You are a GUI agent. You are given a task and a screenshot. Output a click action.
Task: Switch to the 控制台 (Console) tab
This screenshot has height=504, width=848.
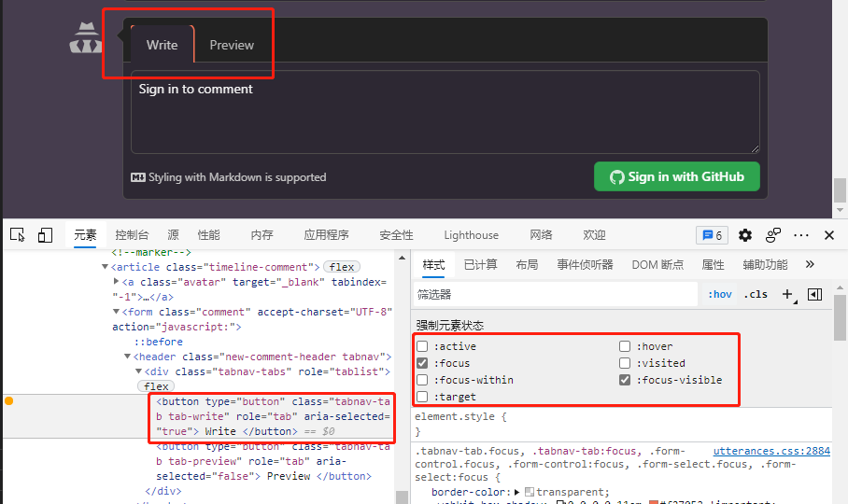coord(132,235)
